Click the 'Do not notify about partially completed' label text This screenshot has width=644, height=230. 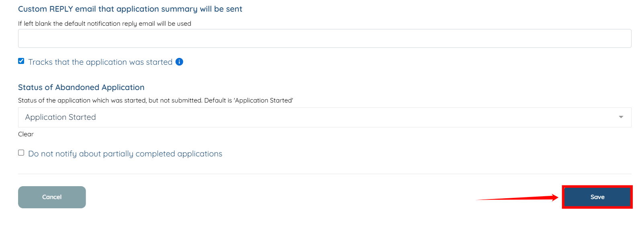pyautogui.click(x=125, y=154)
